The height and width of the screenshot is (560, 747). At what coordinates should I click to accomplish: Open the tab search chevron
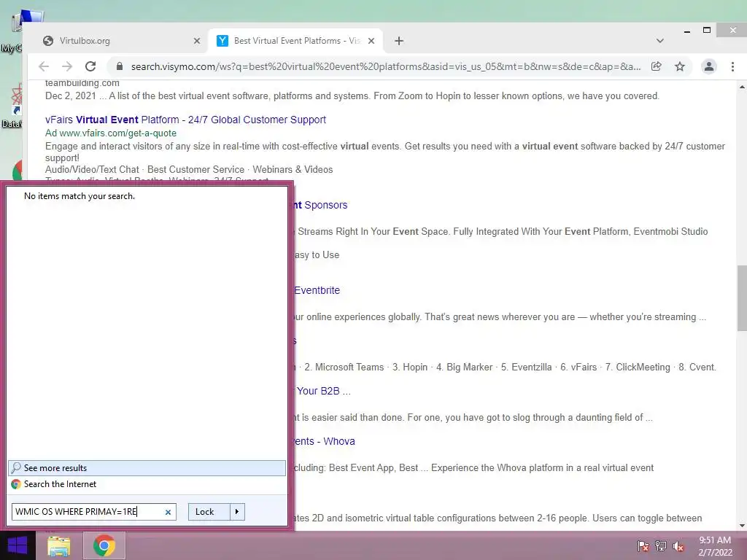tap(659, 41)
